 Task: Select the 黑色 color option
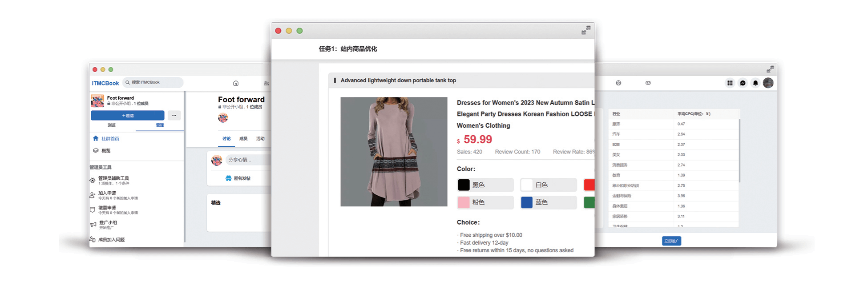pyautogui.click(x=485, y=185)
